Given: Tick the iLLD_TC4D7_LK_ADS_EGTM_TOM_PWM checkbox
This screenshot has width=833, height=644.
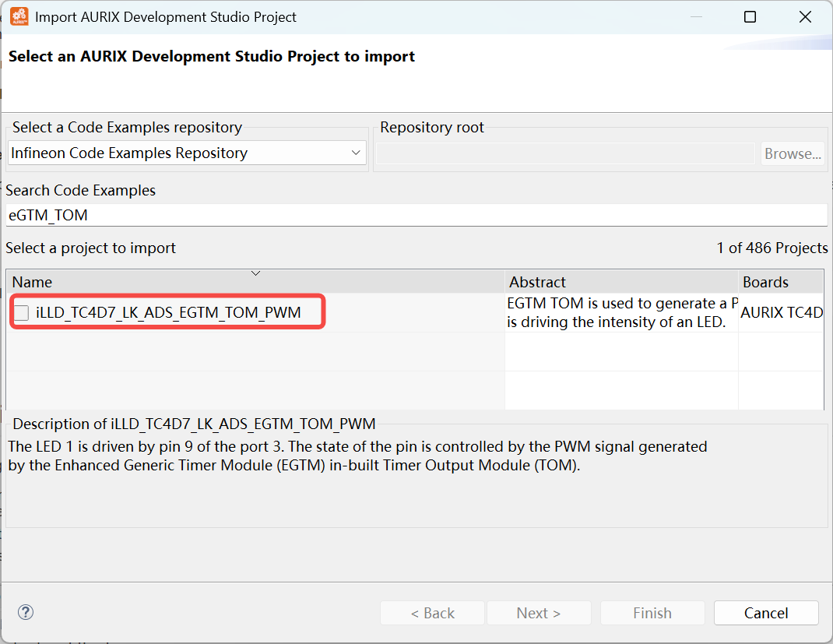Looking at the screenshot, I should pyautogui.click(x=22, y=313).
